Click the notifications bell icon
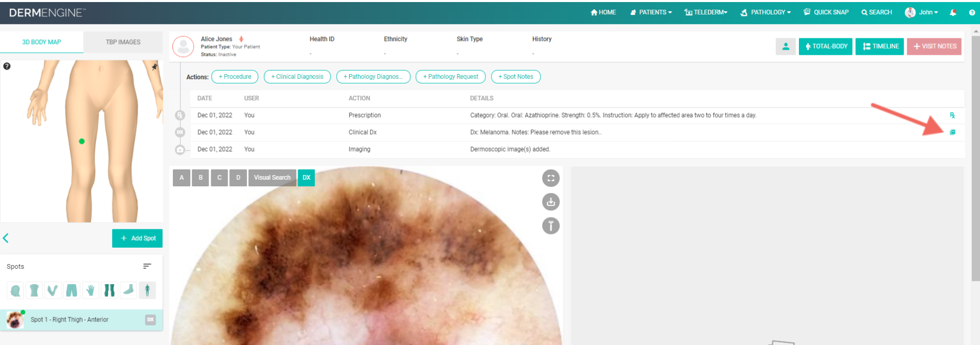 (952, 12)
